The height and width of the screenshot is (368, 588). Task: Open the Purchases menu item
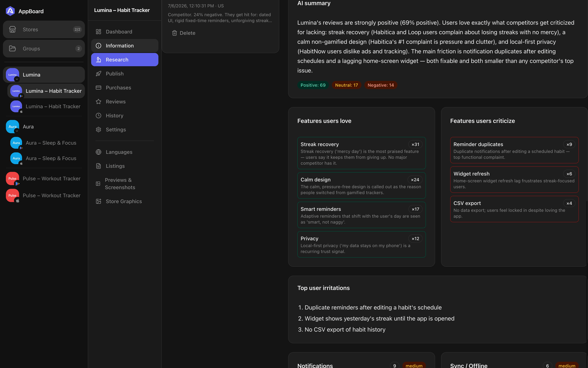click(125, 88)
